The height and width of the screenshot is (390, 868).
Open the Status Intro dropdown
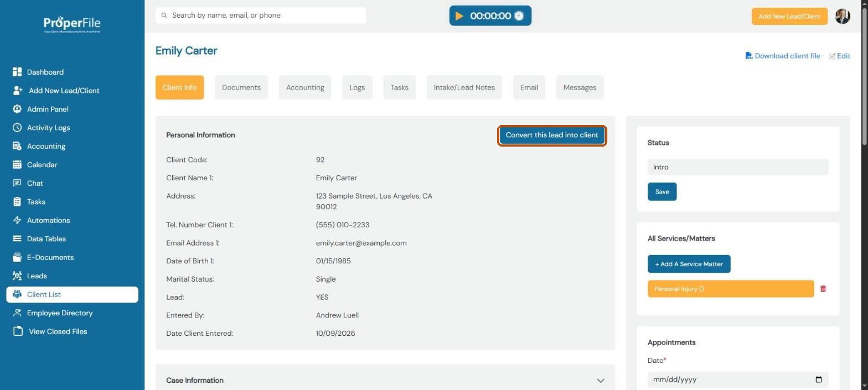[738, 167]
